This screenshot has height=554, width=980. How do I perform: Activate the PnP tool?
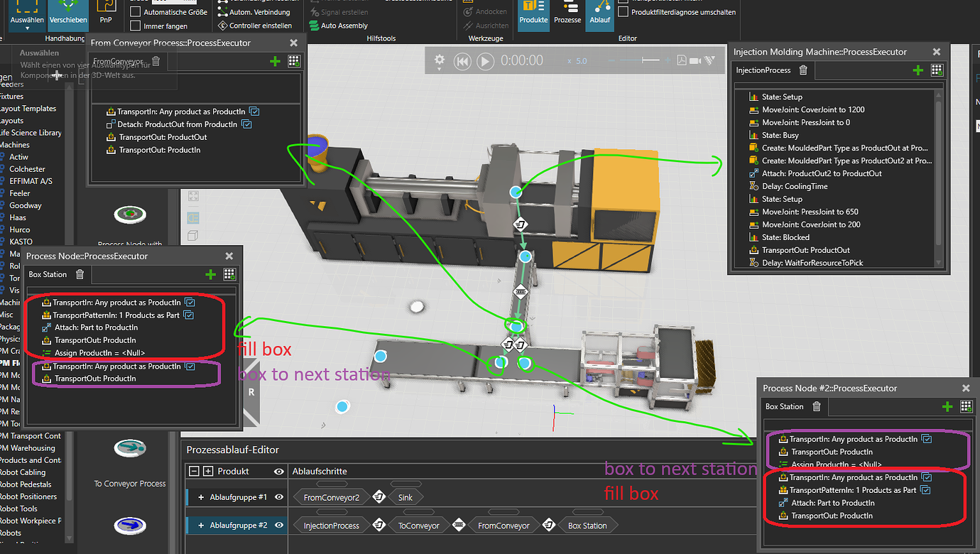[x=106, y=13]
